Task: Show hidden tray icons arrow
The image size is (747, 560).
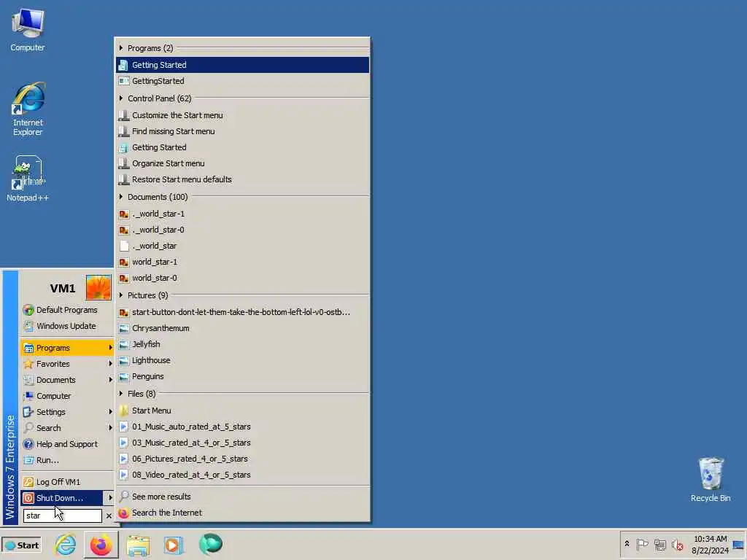Action: (627, 544)
